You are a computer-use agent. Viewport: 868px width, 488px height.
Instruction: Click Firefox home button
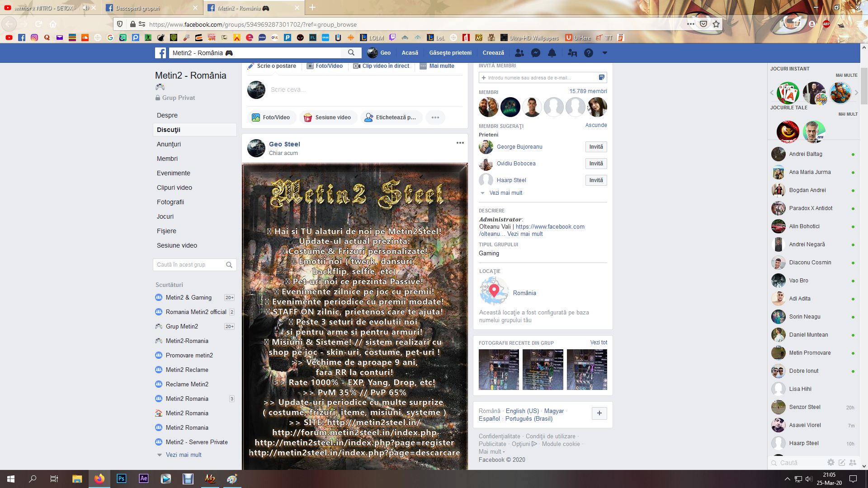tap(53, 24)
